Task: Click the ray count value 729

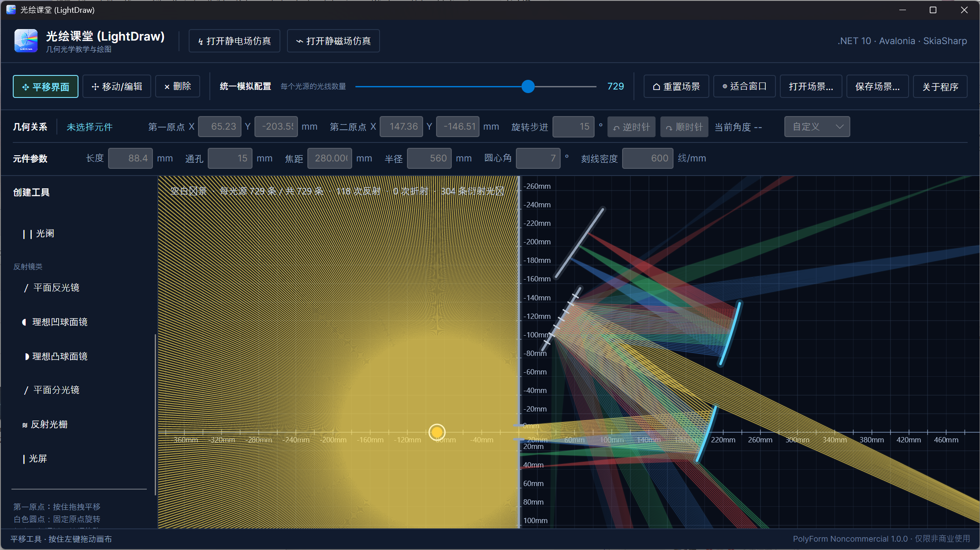Action: point(615,86)
